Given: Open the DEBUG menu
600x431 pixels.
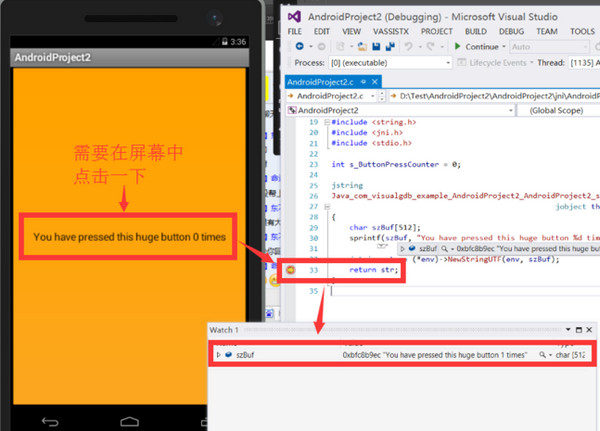Looking at the screenshot, I should 511,31.
